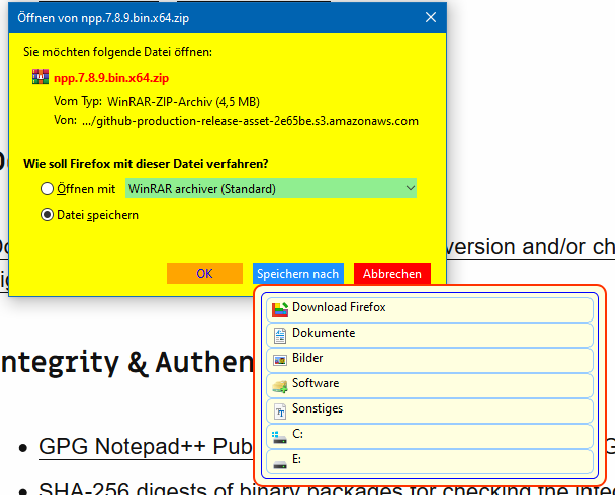Screen dimensions: 615x495
Task: Click the SHA-256 digests link on page
Action: [x=327, y=489]
